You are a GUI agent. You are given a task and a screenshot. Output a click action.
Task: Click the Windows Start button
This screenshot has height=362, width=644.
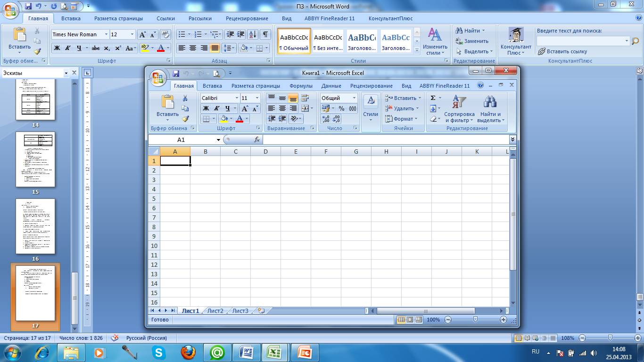pos(13,352)
